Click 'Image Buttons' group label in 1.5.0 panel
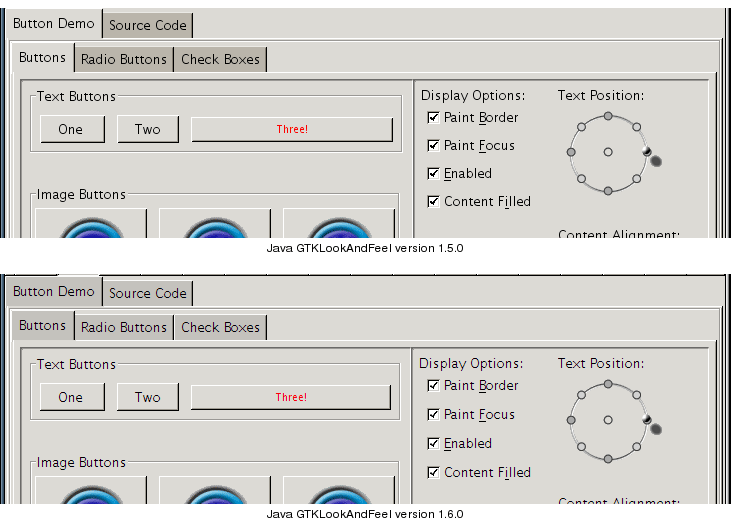The height and width of the screenshot is (532, 731). click(x=81, y=194)
